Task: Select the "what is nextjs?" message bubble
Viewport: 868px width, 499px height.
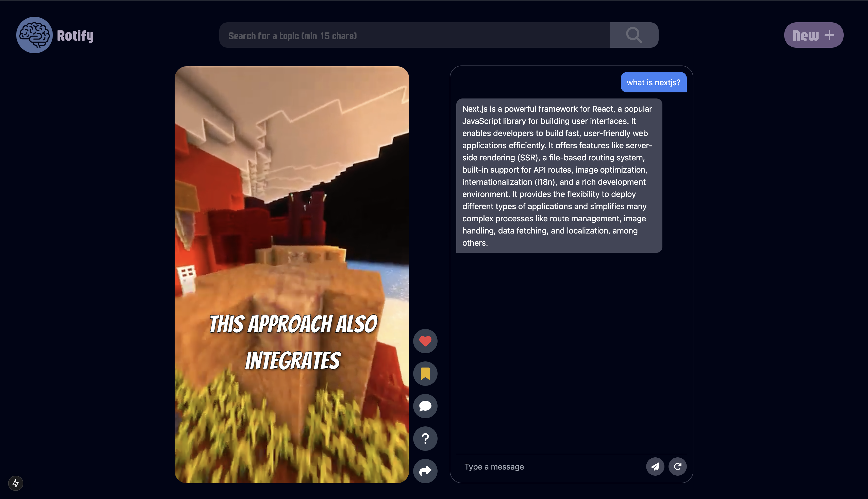Action: 653,82
